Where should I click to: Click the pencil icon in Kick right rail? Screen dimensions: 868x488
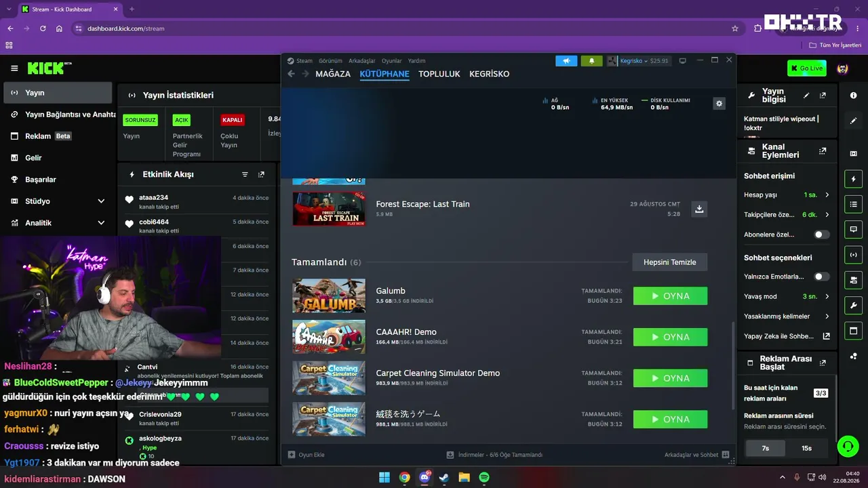click(853, 121)
